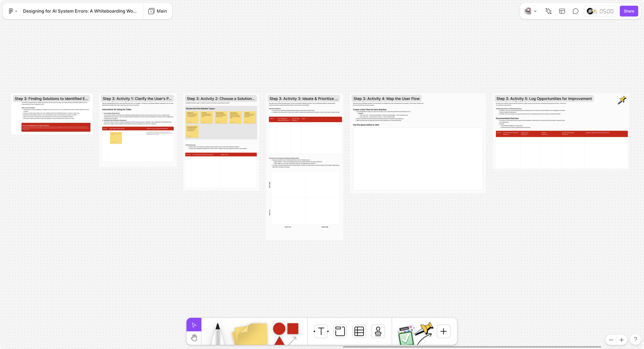Click the 'Instructions for Using the Table:' heading
644x349 pixels.
coord(117,109)
